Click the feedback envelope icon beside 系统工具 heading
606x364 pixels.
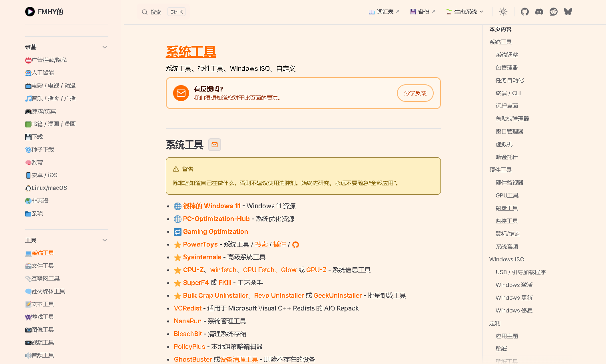pyautogui.click(x=215, y=145)
